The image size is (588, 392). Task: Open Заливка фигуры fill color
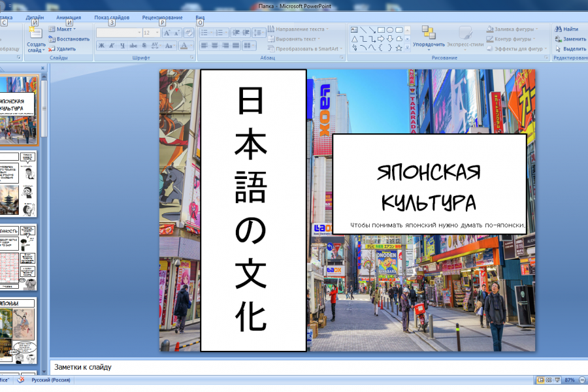point(512,29)
